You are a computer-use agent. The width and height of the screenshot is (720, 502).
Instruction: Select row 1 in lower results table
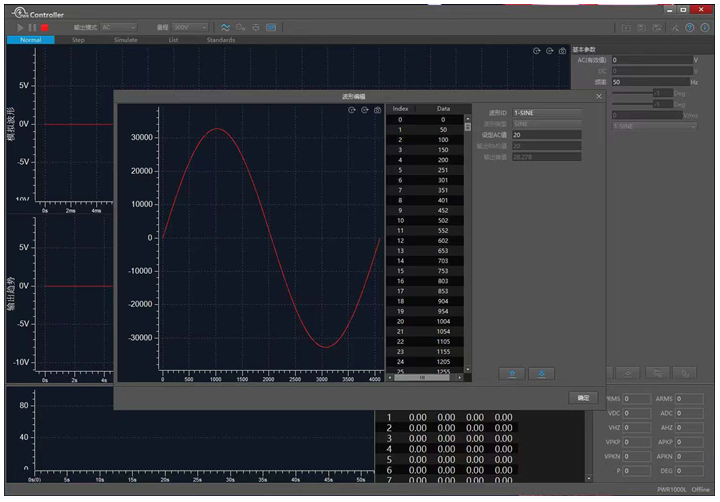point(448,417)
